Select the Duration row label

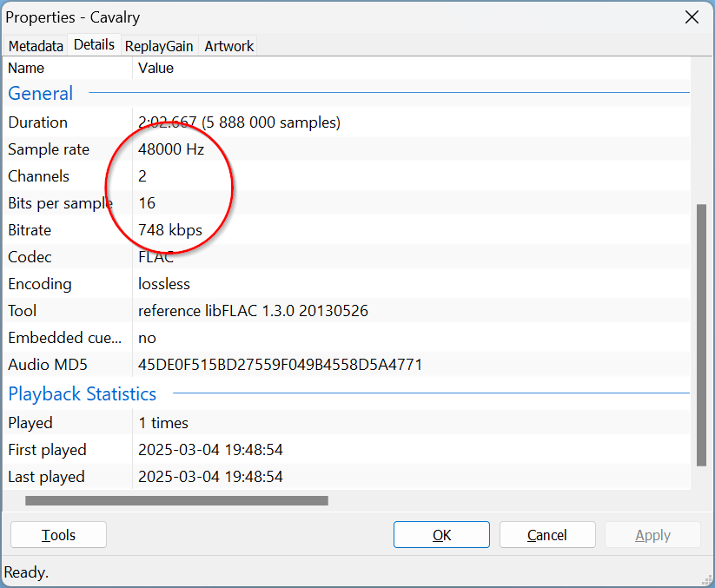pos(38,122)
